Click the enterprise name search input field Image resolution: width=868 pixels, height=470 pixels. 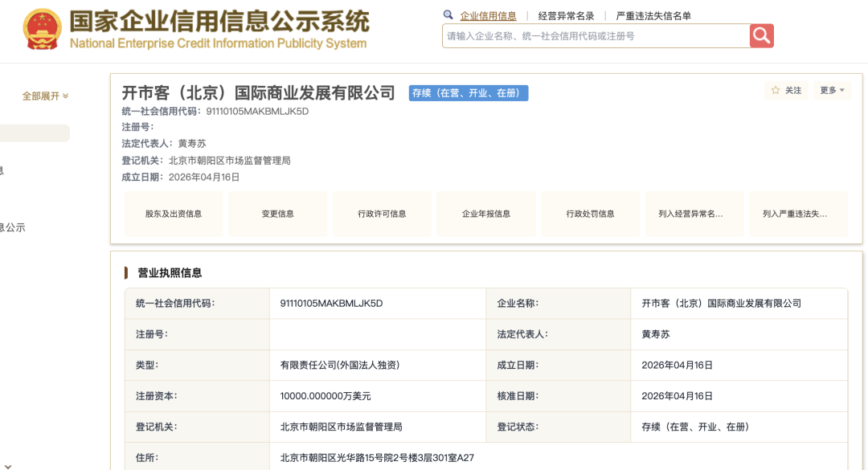[x=595, y=36]
